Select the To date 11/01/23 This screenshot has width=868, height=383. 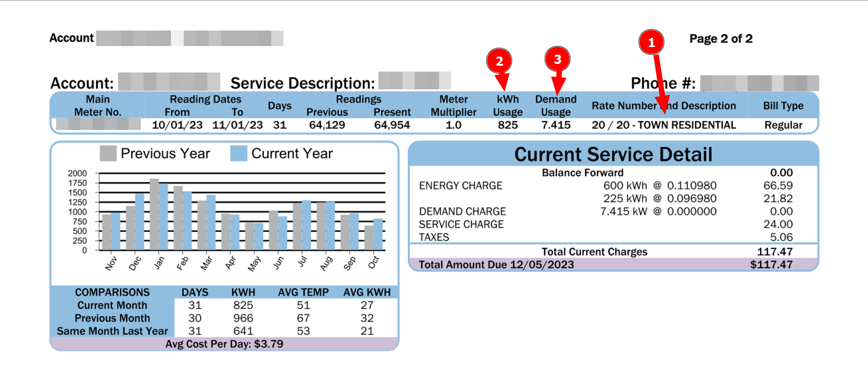tap(238, 125)
